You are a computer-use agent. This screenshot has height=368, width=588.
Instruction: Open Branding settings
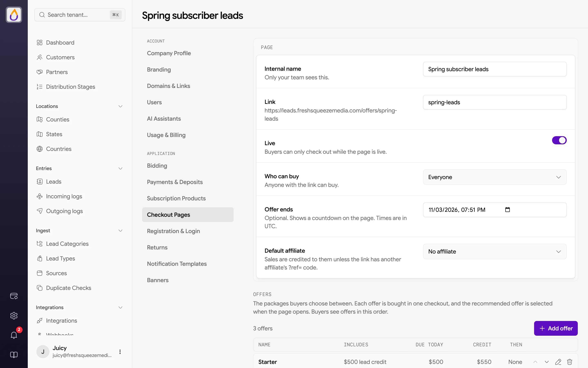(159, 70)
